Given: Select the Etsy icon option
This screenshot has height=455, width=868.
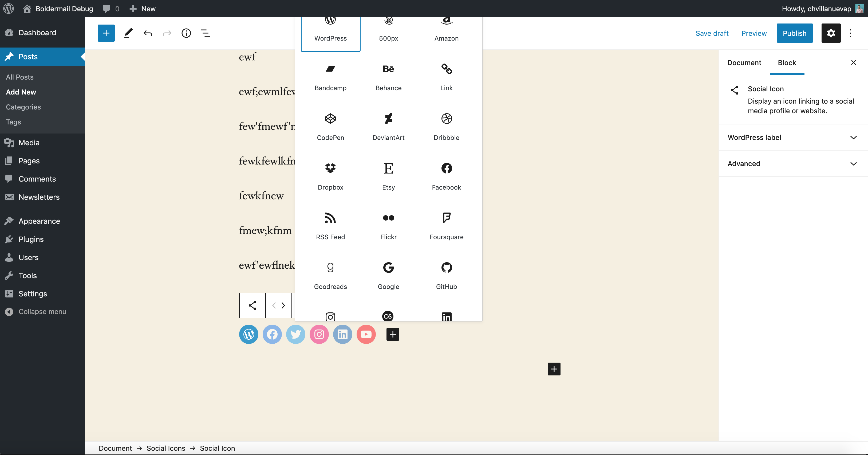Looking at the screenshot, I should (388, 176).
